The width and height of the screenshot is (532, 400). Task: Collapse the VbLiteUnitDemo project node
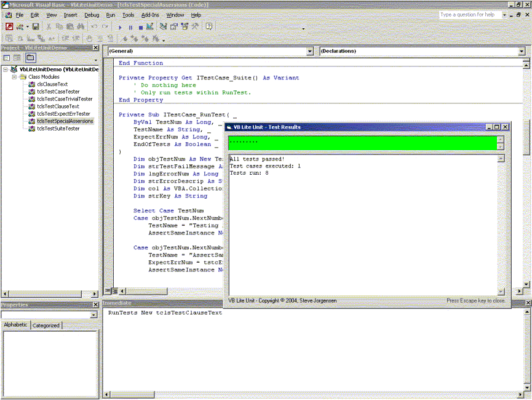click(x=6, y=70)
